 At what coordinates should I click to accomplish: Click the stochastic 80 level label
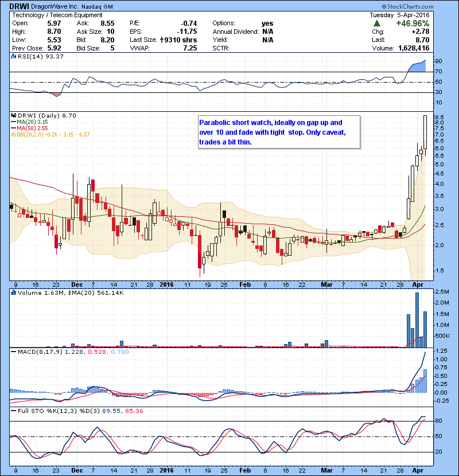point(439,421)
